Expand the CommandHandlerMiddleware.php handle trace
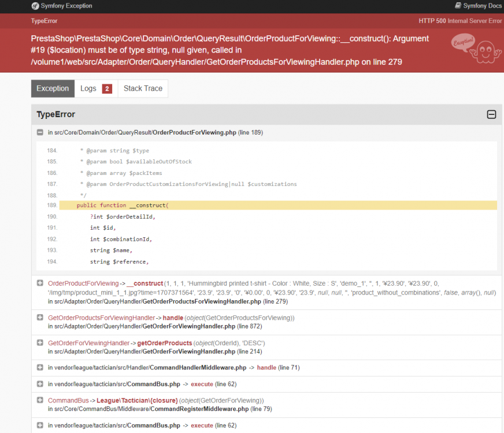Screen dimensions: 504x433 (40, 367)
